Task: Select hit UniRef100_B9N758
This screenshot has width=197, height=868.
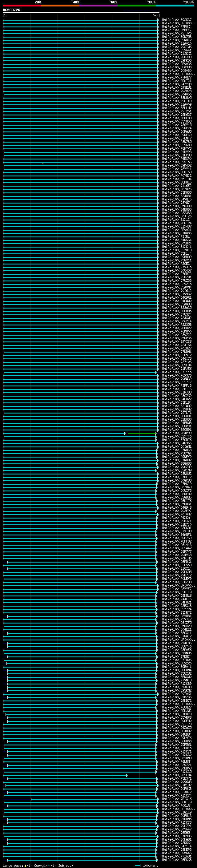Action: click(x=176, y=37)
